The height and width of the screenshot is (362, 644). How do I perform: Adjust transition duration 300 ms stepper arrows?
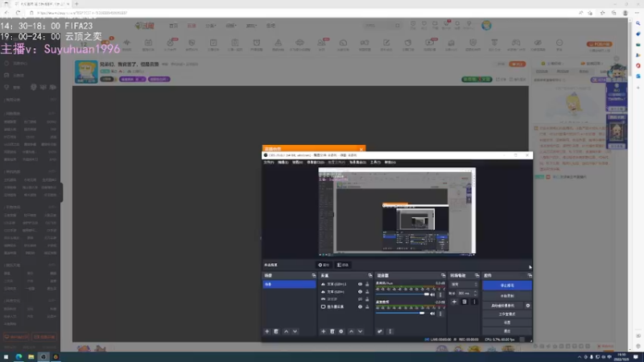476,293
